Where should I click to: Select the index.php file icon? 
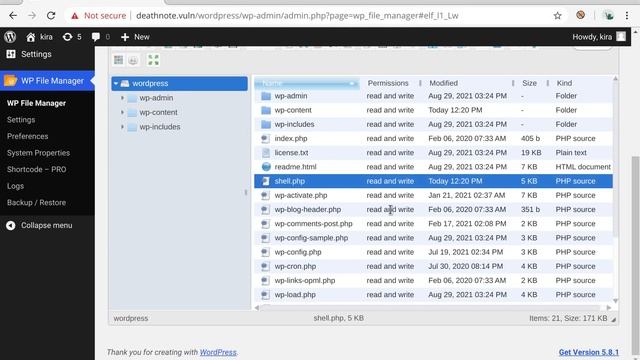[265, 138]
